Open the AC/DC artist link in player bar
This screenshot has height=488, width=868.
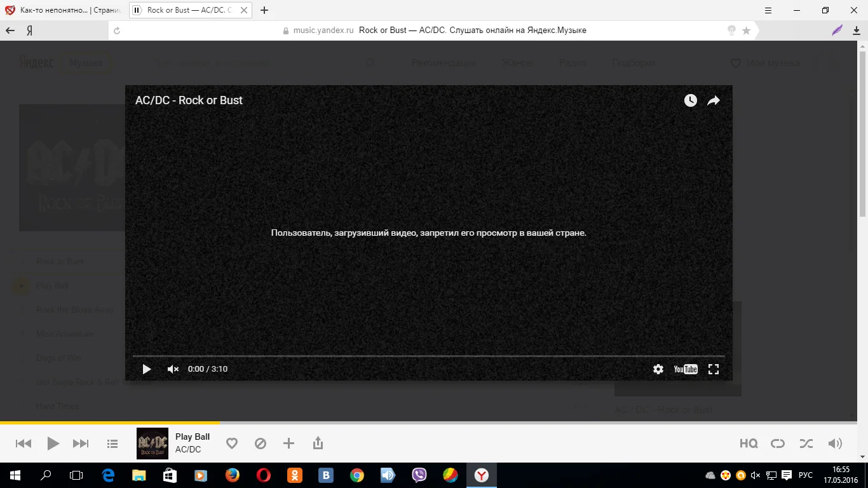(x=188, y=449)
